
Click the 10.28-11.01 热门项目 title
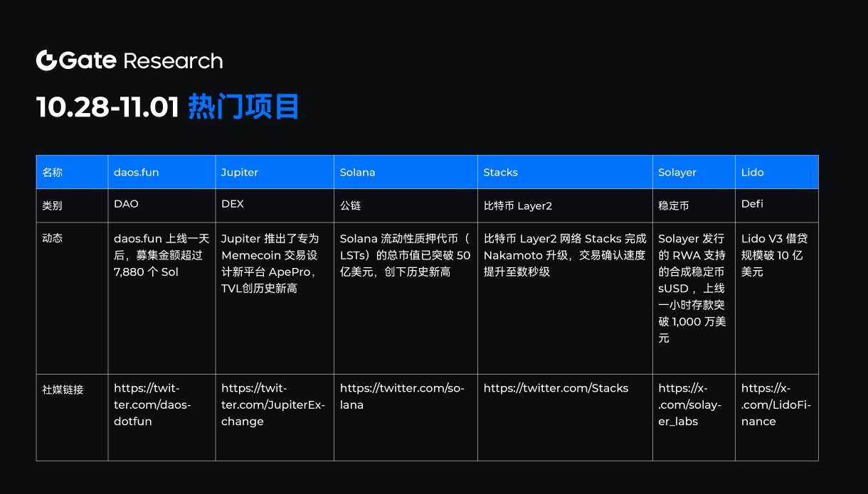tap(168, 104)
